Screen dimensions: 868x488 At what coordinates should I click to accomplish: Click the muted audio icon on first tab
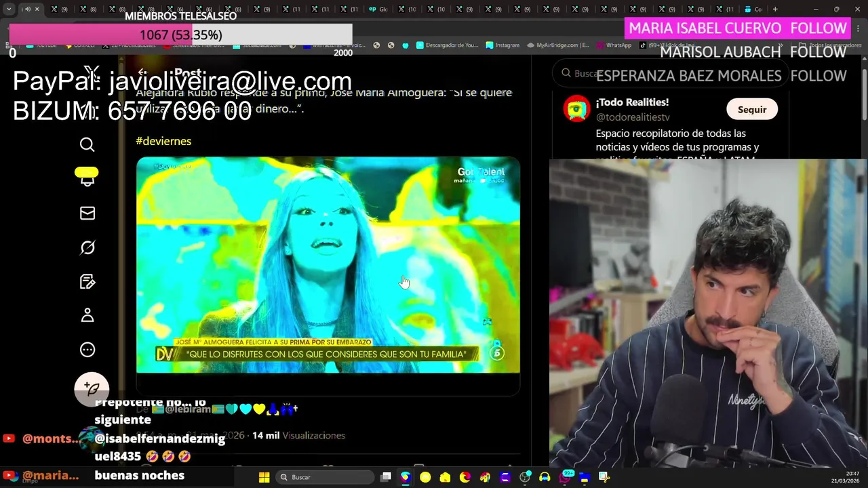tap(28, 9)
